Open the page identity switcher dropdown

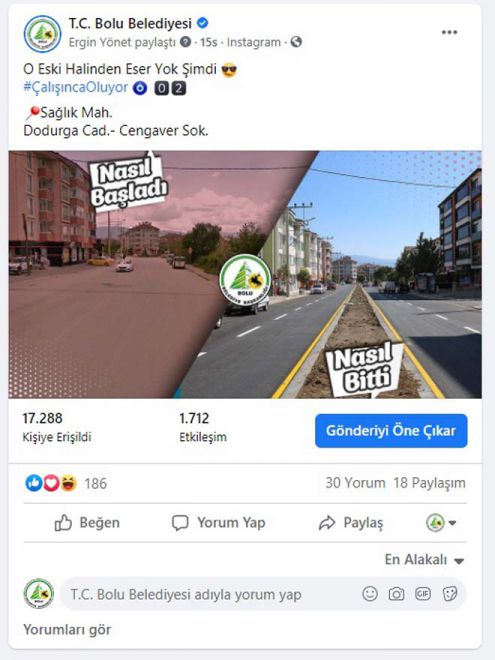tap(441, 523)
